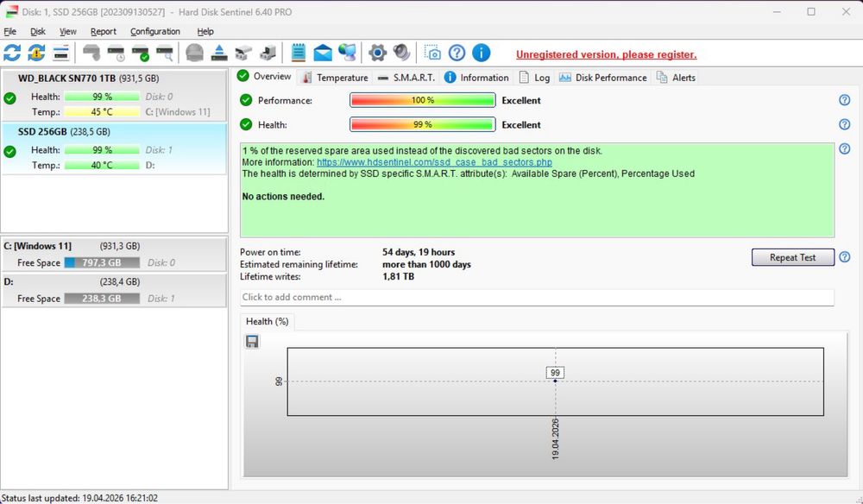Click the Repeat Test button
863x504 pixels.
tap(792, 257)
